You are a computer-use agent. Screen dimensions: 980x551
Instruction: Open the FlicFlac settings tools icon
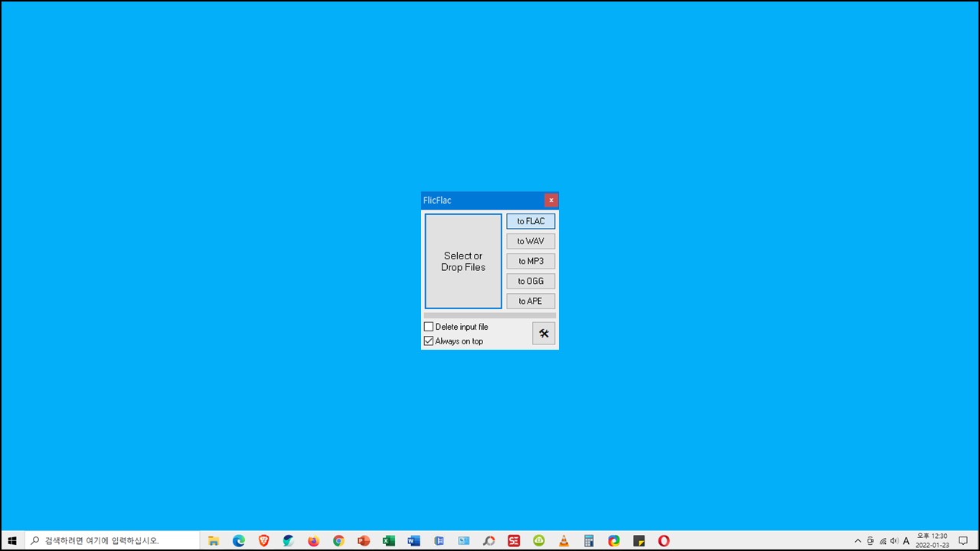pyautogui.click(x=544, y=334)
